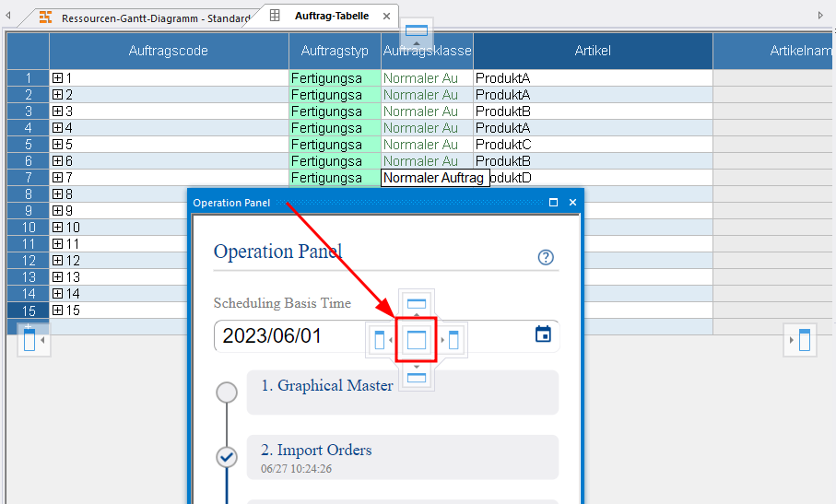The height and width of the screenshot is (504, 836).
Task: Expand order row 5 tree node
Action: [57, 145]
